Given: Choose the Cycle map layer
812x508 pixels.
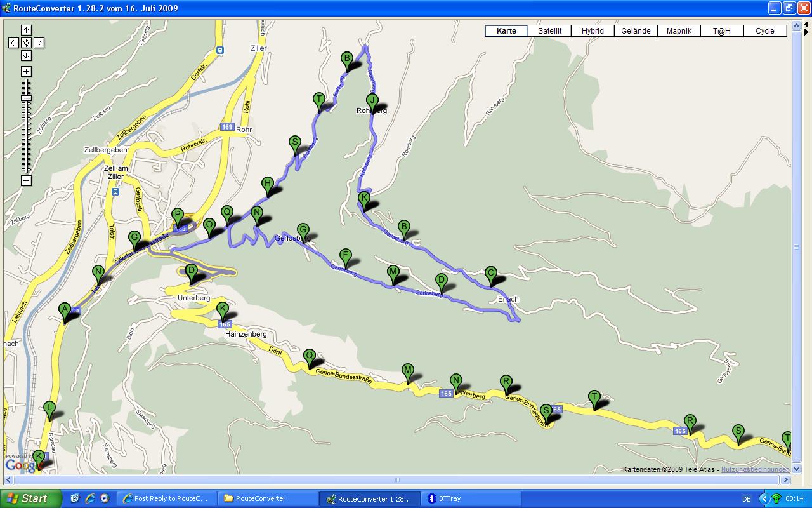Looking at the screenshot, I should pos(764,30).
